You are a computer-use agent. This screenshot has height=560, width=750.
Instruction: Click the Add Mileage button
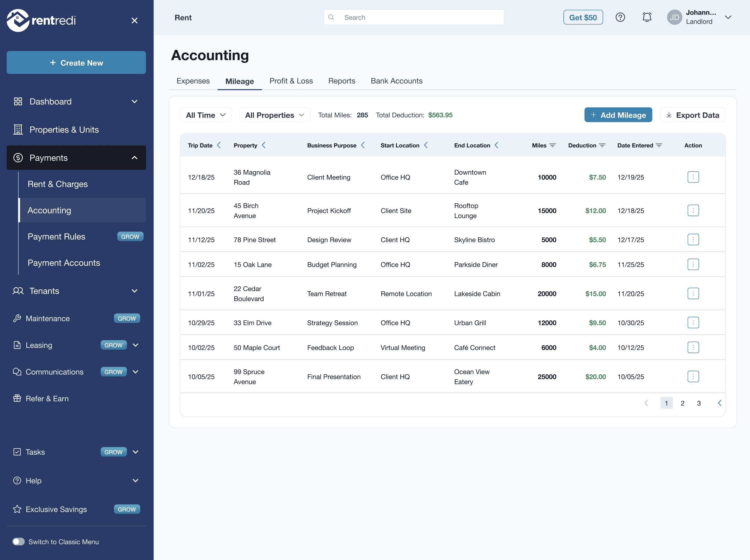click(618, 115)
